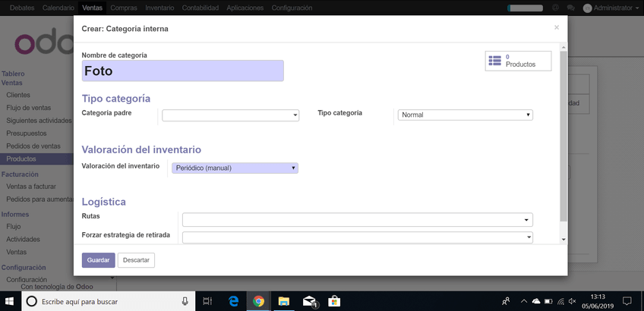Image resolution: width=644 pixels, height=311 pixels.
Task: Click the Nombre de categoría input field
Action: coord(182,71)
